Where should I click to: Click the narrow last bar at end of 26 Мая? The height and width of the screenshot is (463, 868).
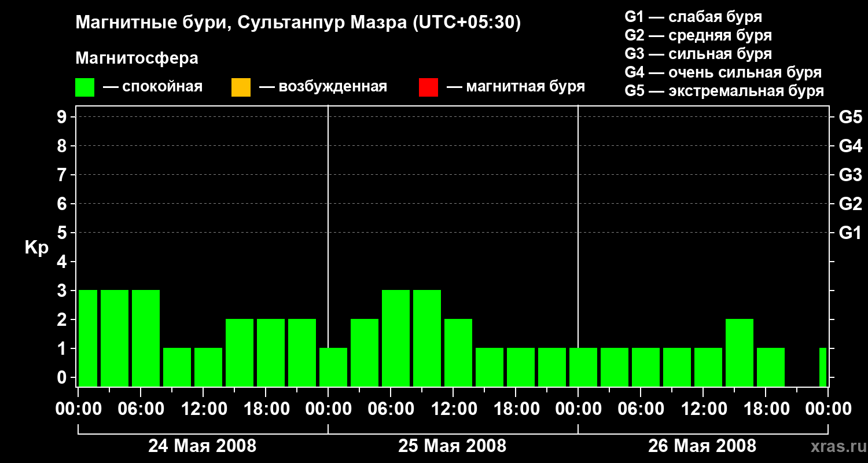point(823,367)
